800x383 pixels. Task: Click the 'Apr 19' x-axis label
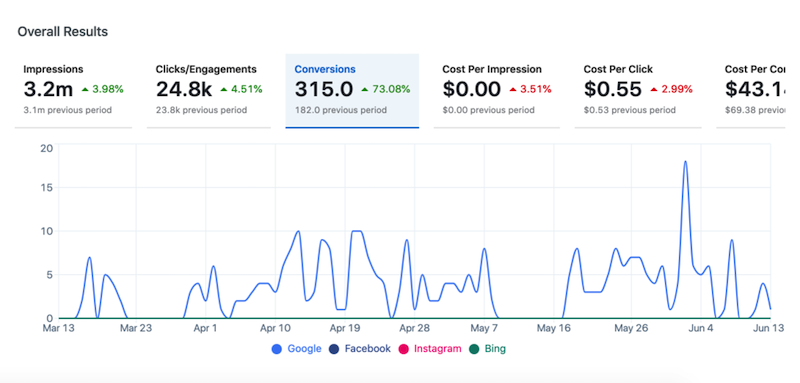tap(345, 328)
